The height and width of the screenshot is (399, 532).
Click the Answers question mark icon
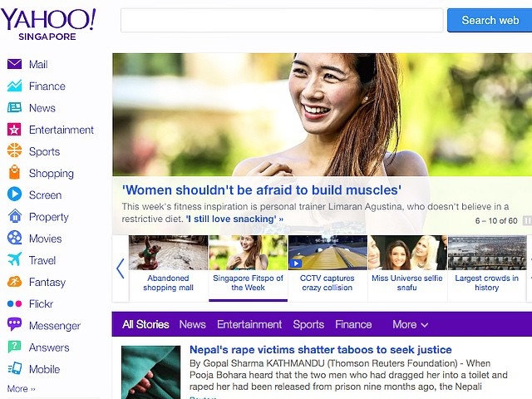14,347
